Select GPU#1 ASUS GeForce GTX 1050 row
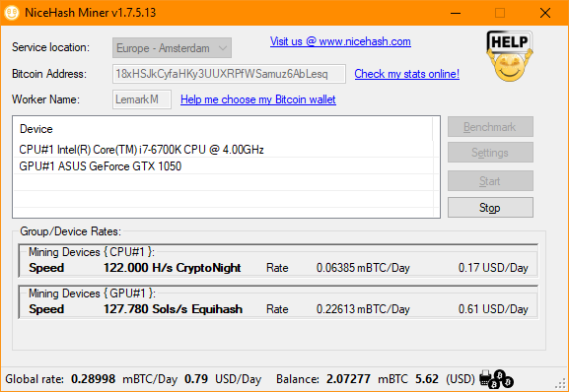 (225, 166)
